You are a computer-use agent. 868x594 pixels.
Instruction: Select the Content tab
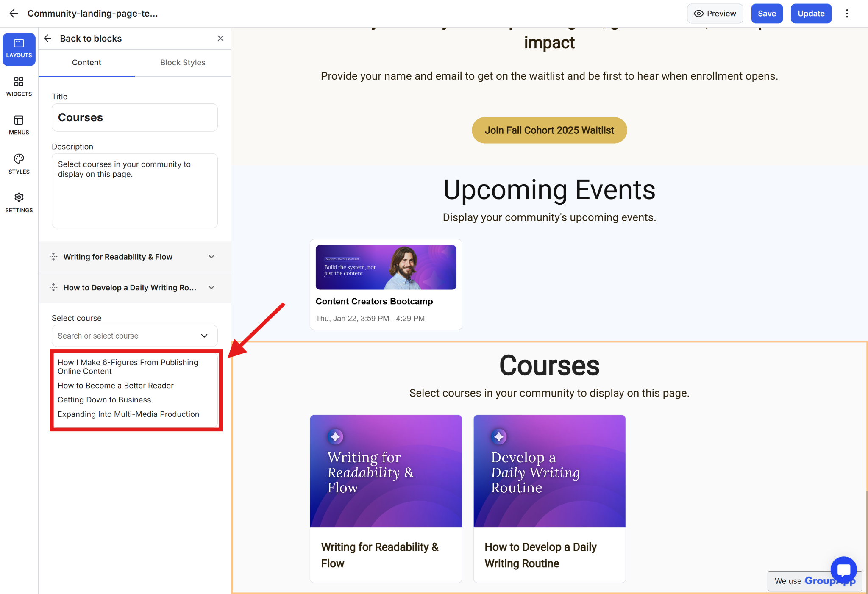tap(86, 63)
